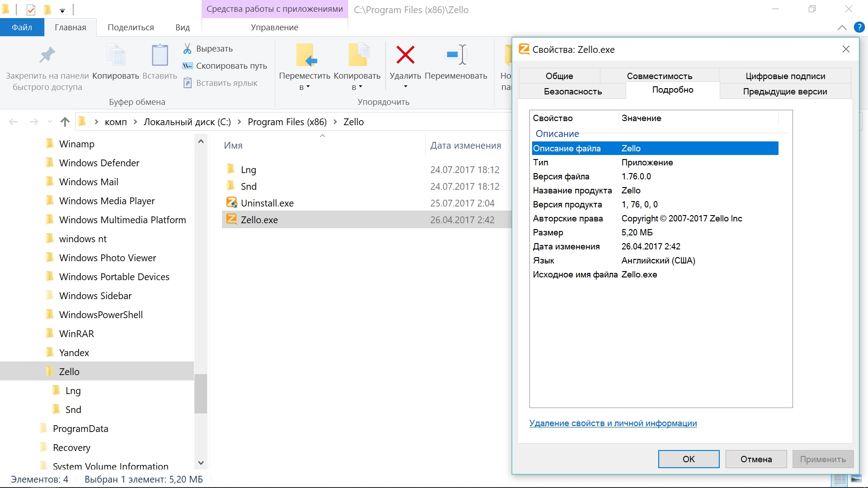Open the Цифровые подписи tab
The width and height of the screenshot is (868, 488).
(x=785, y=76)
